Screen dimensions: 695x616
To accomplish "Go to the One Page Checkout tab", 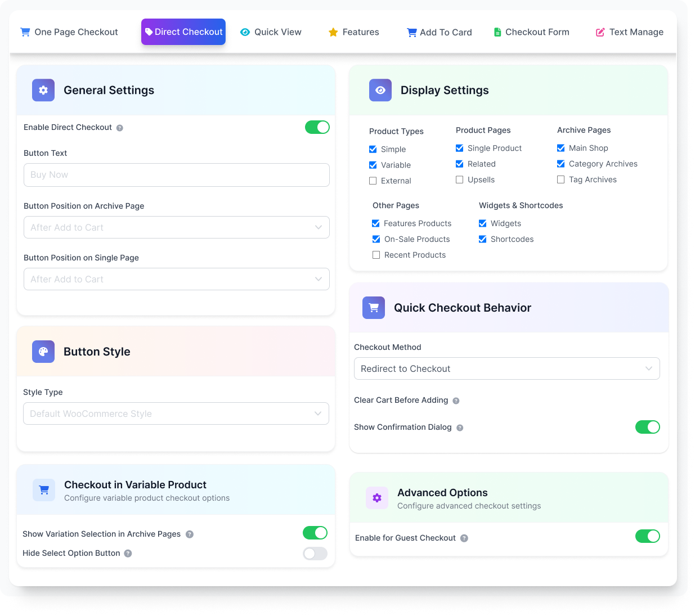I will coord(69,32).
